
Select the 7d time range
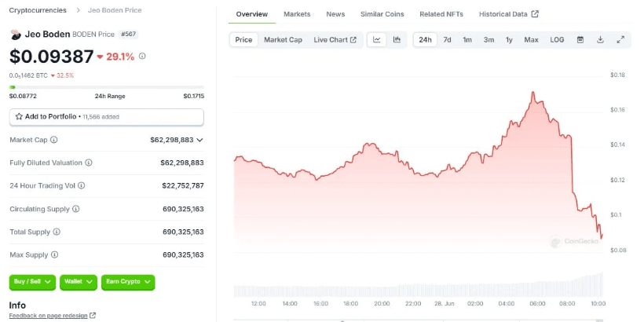447,39
